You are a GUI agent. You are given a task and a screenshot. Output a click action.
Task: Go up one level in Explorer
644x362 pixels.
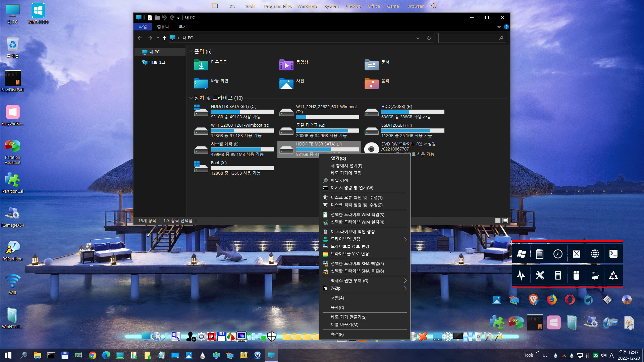(164, 38)
